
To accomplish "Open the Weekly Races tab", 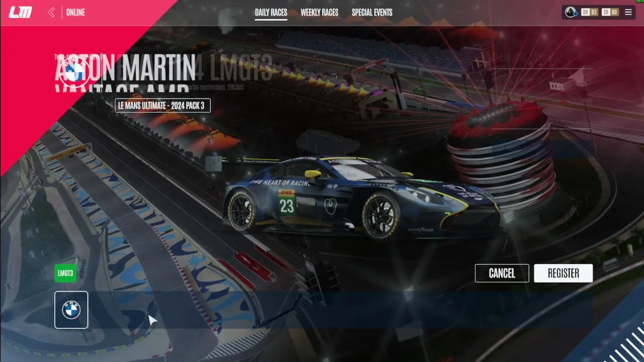I will (x=319, y=13).
